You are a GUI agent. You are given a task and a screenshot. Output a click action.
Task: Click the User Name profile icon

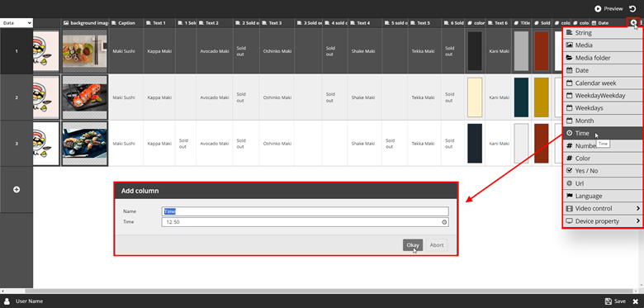click(x=7, y=301)
